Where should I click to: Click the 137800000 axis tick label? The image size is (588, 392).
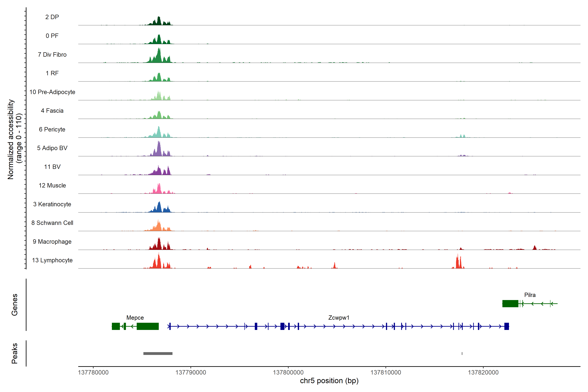point(288,372)
